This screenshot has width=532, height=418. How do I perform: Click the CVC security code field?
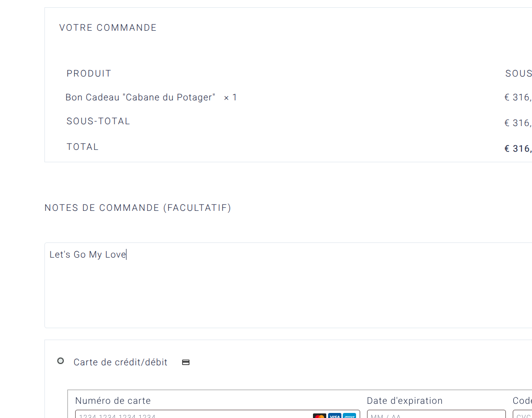click(522, 415)
